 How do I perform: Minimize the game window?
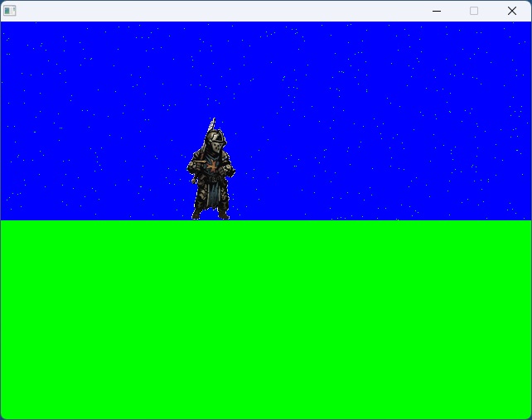coord(437,11)
